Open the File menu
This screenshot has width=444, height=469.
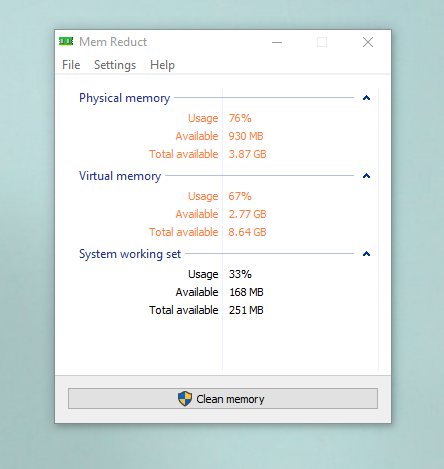71,65
